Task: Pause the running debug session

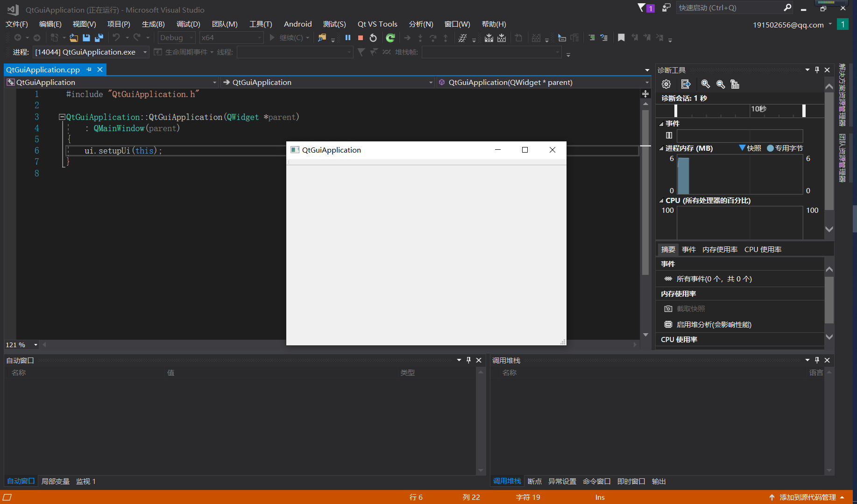Action: coord(347,38)
